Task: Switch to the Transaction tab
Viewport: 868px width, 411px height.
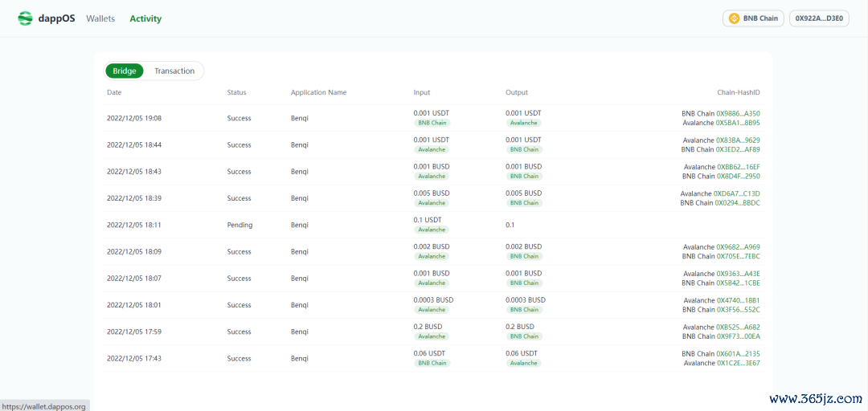Action: (x=174, y=71)
